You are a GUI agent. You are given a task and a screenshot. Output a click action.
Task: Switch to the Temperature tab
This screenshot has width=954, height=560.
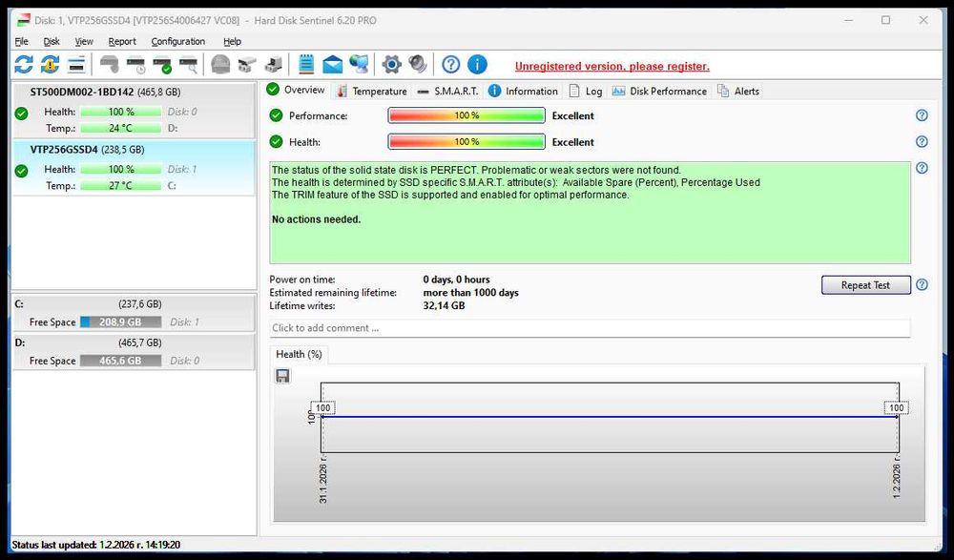372,91
